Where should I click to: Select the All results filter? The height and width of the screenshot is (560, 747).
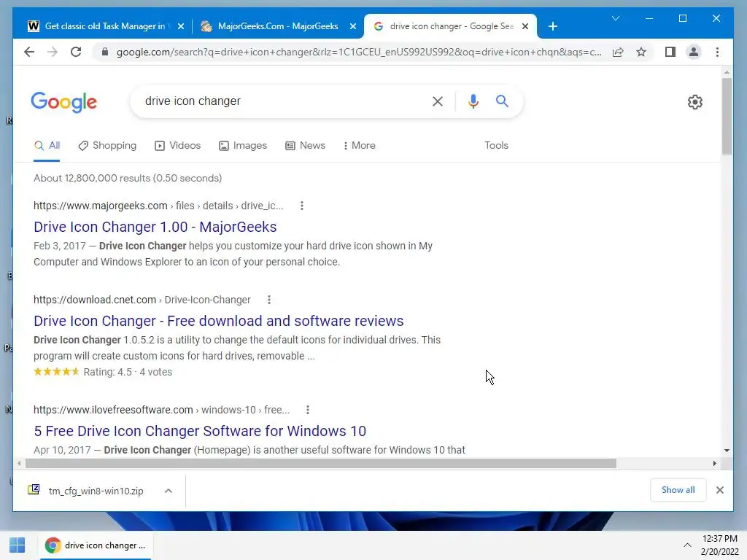point(47,146)
